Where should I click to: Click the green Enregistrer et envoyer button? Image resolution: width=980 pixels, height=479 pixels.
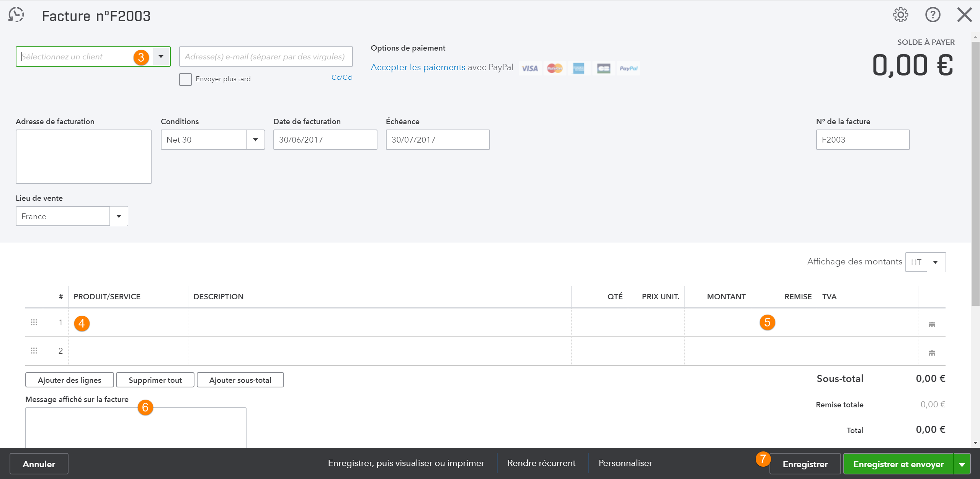[898, 464]
